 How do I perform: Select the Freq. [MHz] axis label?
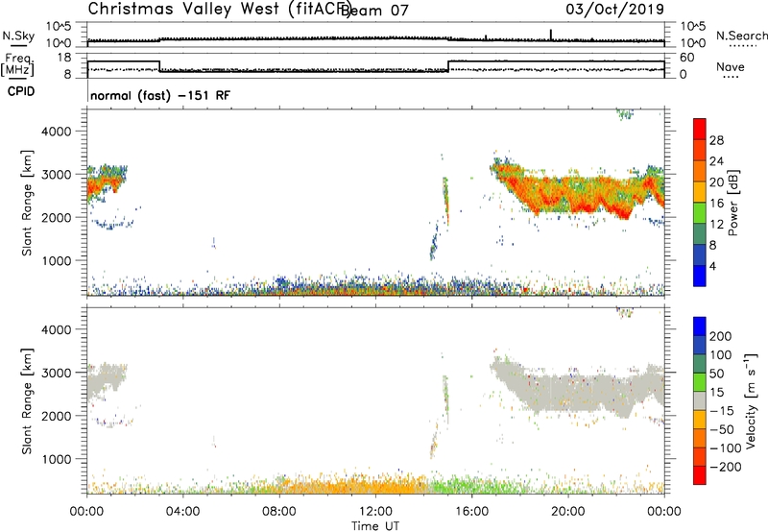coord(17,64)
